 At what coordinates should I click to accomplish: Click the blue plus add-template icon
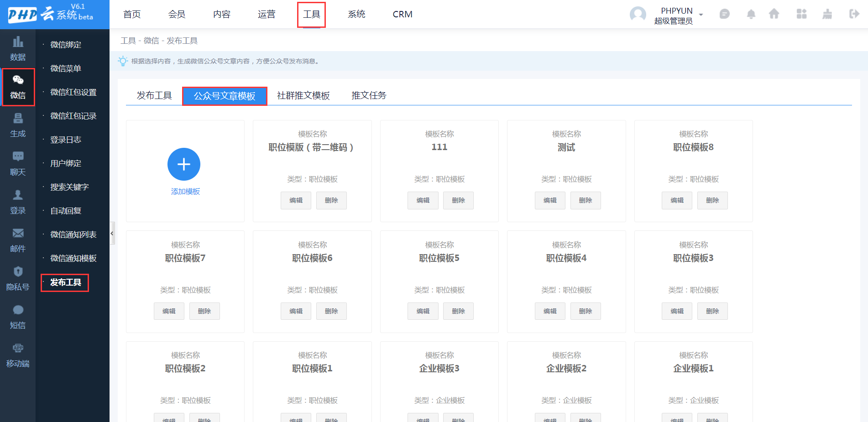184,164
